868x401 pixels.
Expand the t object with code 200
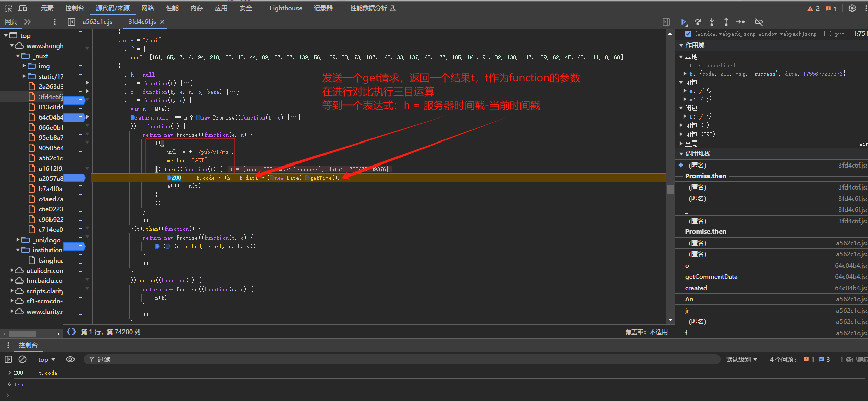click(685, 74)
